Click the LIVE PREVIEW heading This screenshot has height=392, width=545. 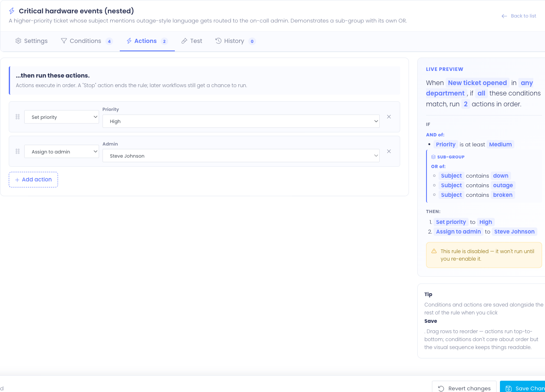click(x=444, y=69)
